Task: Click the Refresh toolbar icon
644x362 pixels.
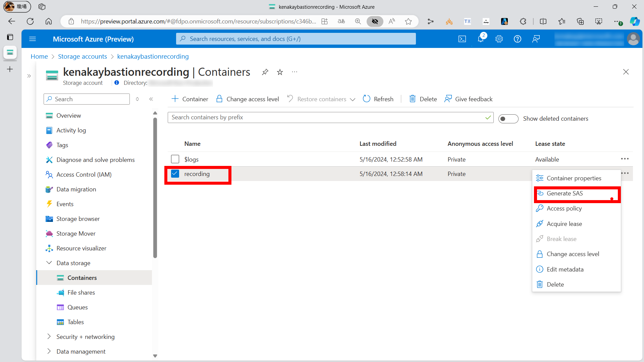Action: [367, 99]
